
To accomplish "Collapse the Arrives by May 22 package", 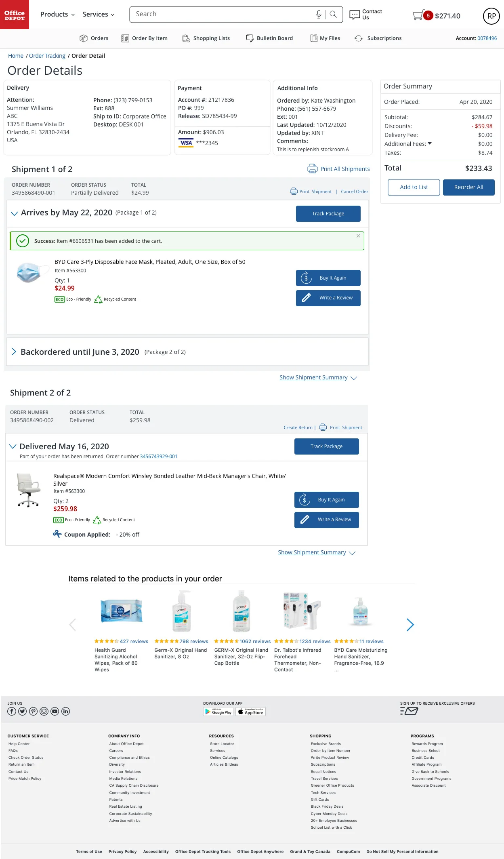I will coord(14,213).
